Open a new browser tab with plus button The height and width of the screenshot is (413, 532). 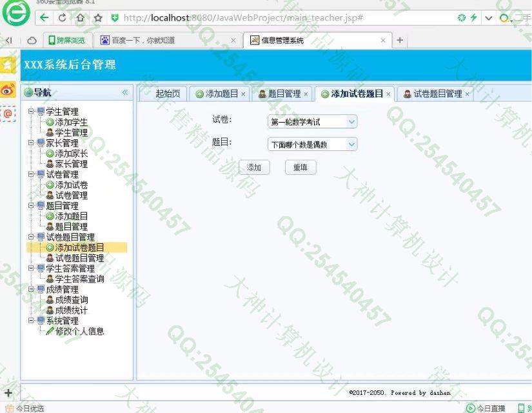[x=400, y=40]
